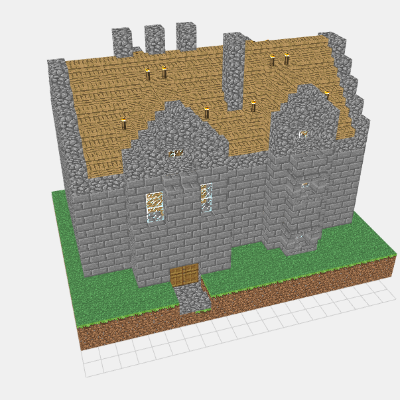This screenshot has height=400, width=400.
Task: Click the narrow glass window right of center
Action: (x=206, y=198)
